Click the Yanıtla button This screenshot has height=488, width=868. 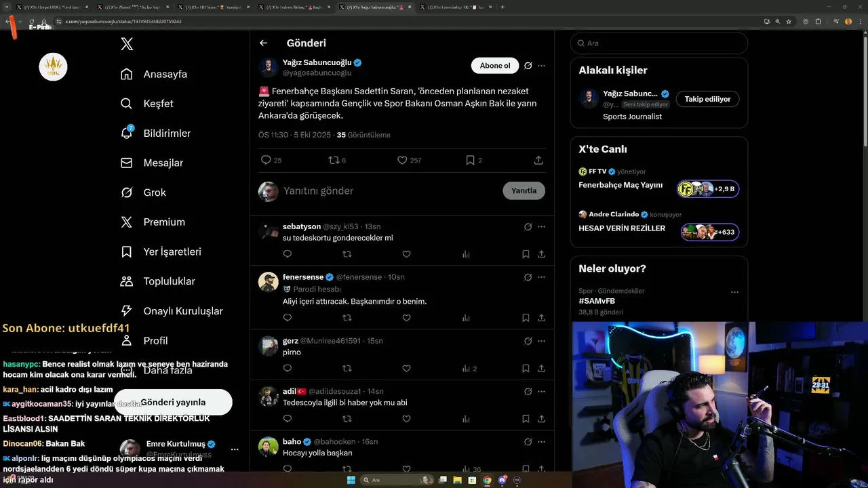[524, 190]
